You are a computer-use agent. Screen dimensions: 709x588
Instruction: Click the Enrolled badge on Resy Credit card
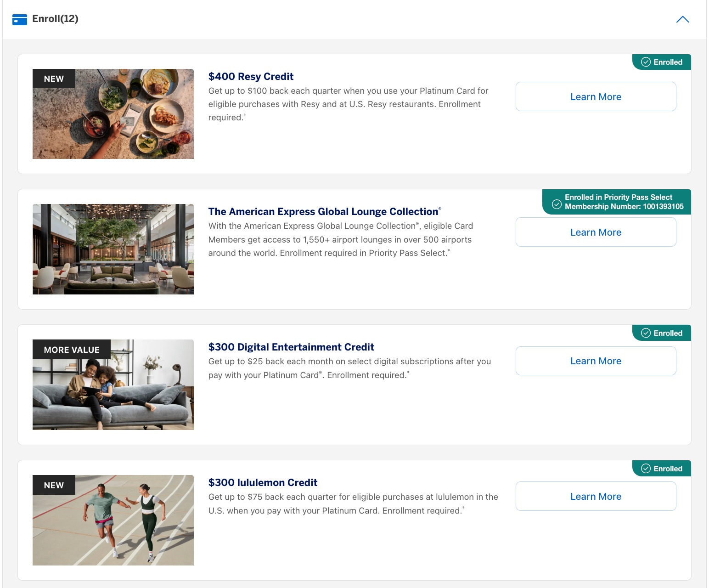coord(662,62)
